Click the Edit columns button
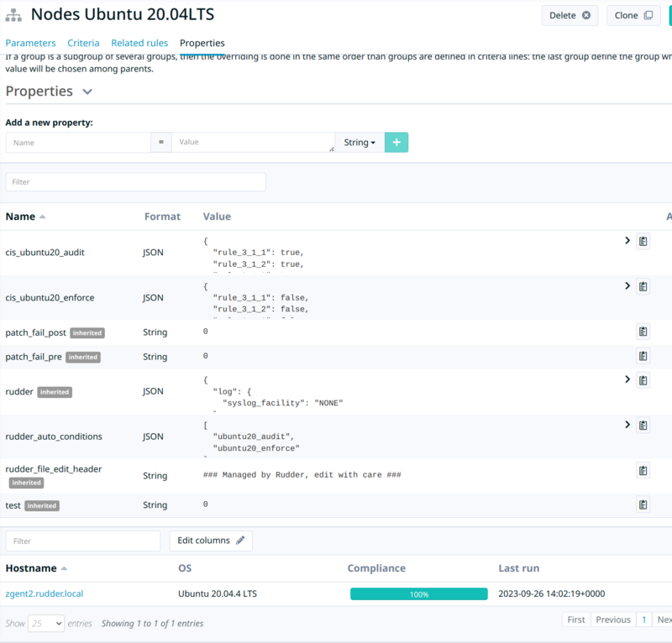This screenshot has width=672, height=643. click(x=211, y=541)
